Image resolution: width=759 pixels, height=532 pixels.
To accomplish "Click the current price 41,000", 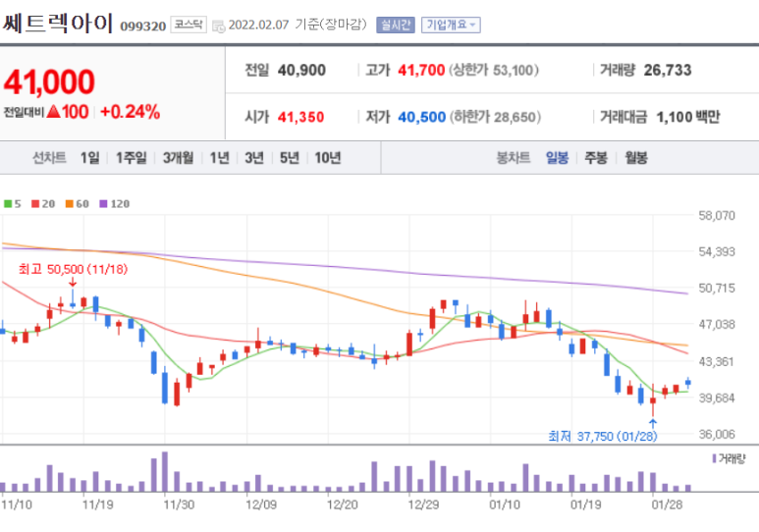I will point(49,81).
